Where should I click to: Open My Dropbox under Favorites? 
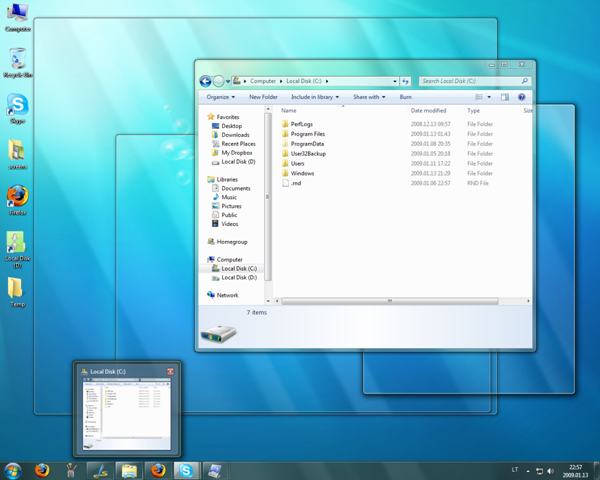[x=232, y=153]
